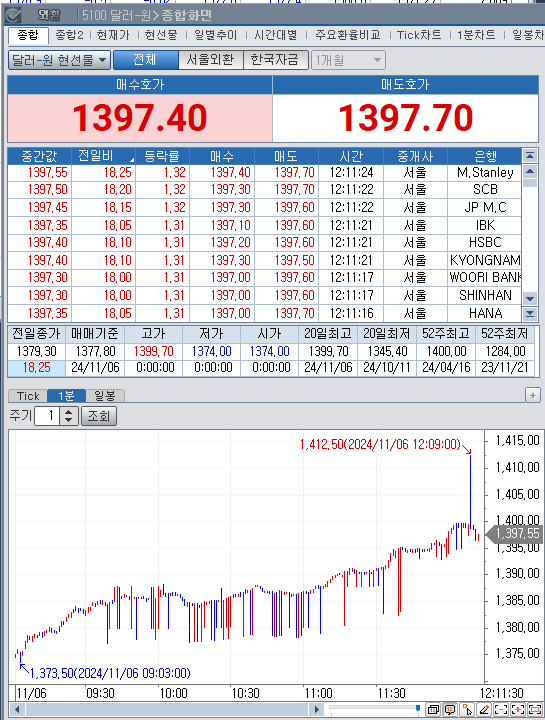Click the chart zoom-in bracket icon
The width and height of the screenshot is (545, 720).
517,709
